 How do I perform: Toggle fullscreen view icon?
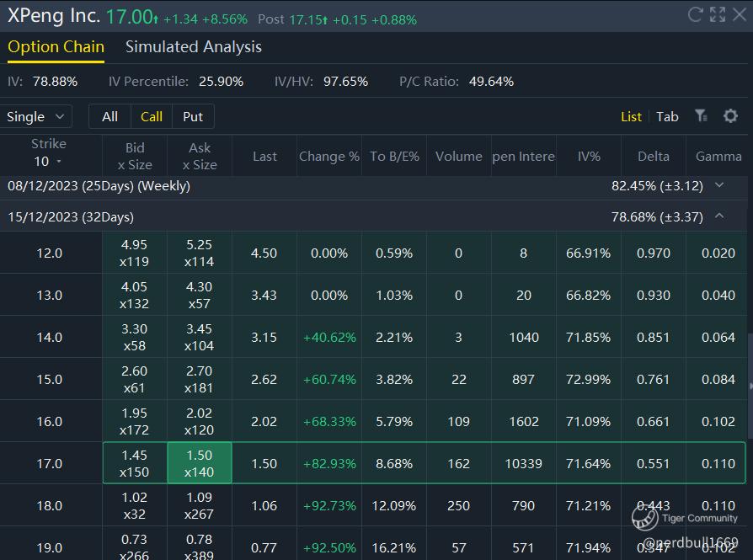[718, 14]
